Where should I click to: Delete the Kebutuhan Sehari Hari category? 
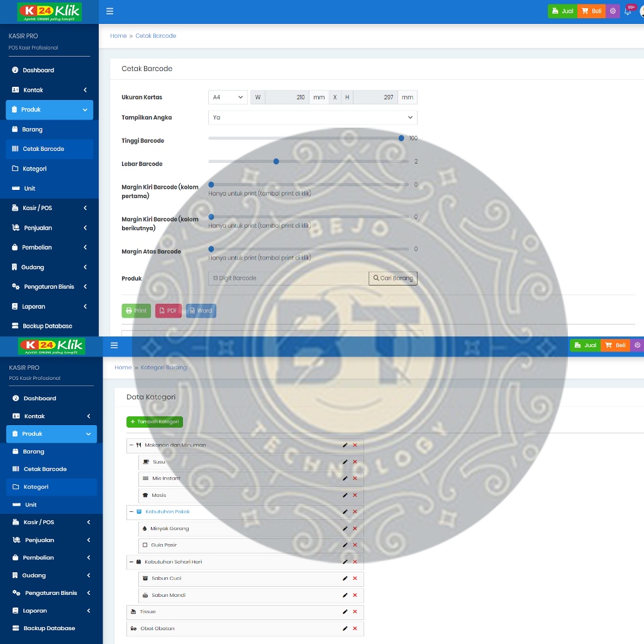coord(355,562)
